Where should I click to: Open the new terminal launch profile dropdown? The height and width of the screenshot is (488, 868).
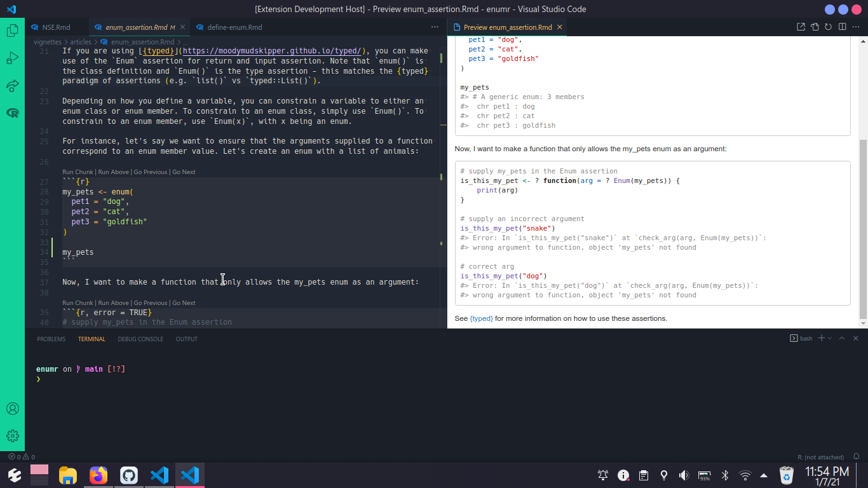point(830,339)
